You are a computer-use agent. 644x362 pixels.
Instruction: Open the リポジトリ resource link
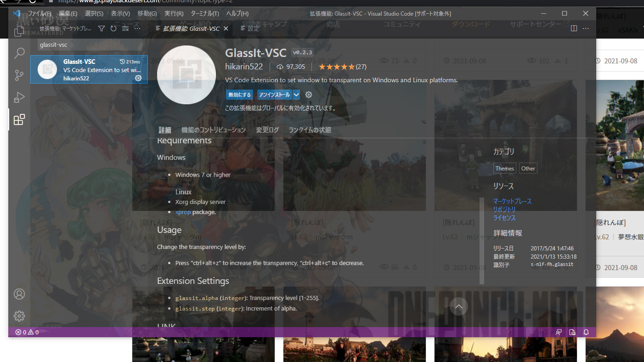(504, 209)
